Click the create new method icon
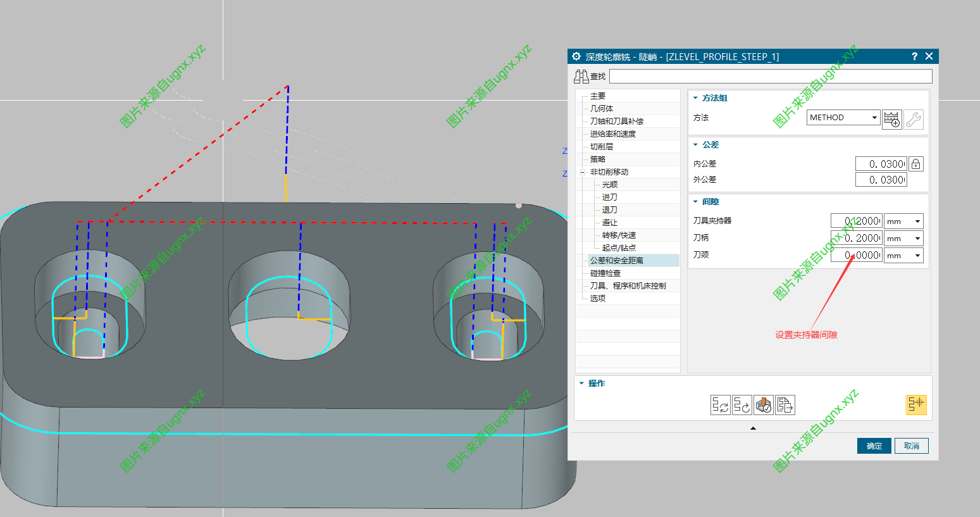This screenshot has height=517, width=980. pos(891,119)
